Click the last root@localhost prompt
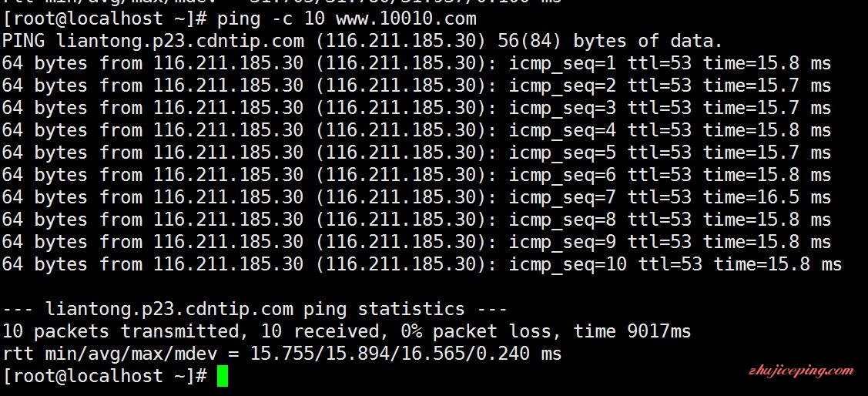This screenshot has width=868, height=396. coord(105,376)
